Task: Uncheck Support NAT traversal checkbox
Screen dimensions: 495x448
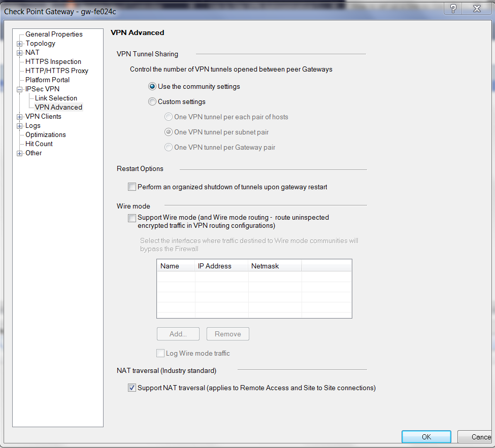Action: pos(132,388)
